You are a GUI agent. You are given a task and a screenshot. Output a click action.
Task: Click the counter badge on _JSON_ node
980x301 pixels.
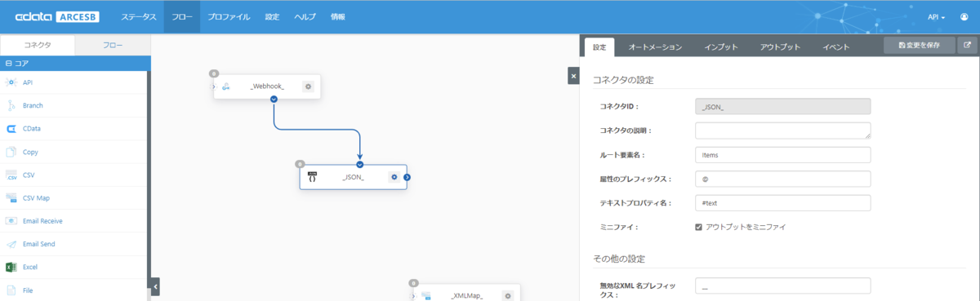tap(300, 164)
